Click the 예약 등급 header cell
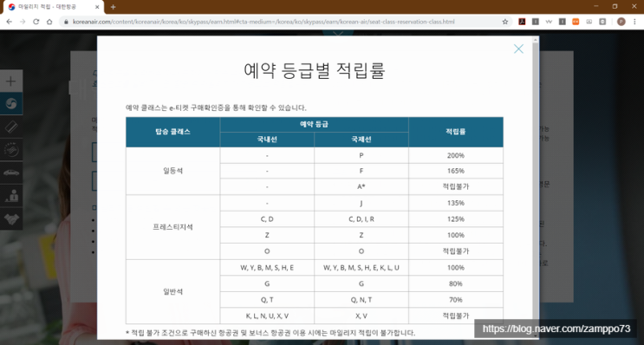 (x=314, y=125)
